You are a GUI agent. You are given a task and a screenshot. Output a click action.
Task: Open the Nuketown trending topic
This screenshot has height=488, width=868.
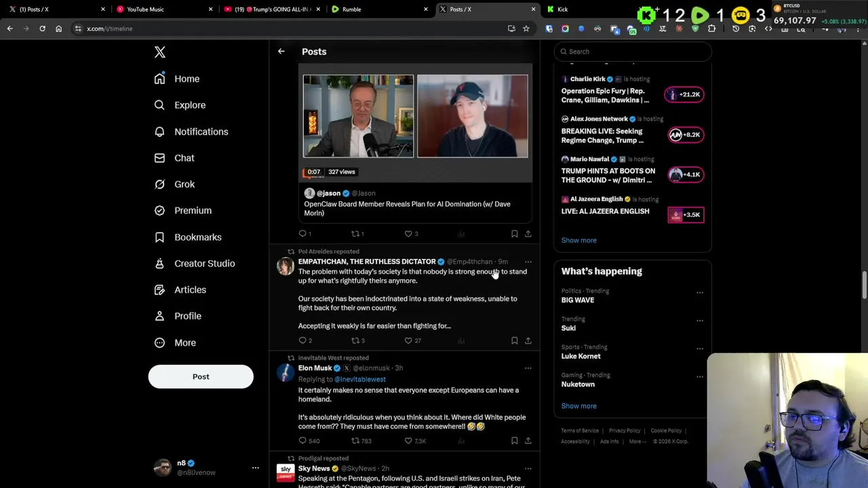pos(578,384)
